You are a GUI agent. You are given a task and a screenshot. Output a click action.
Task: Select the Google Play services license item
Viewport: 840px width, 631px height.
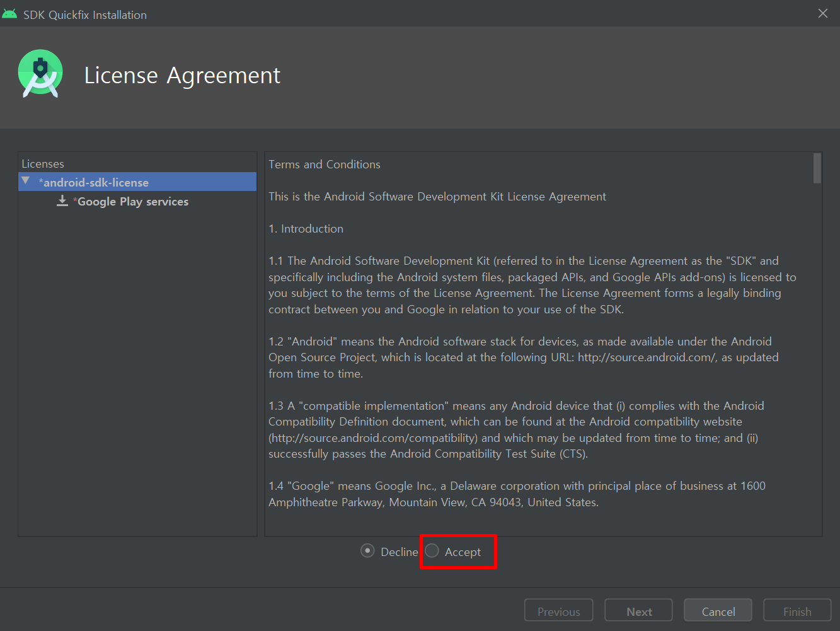coord(132,202)
